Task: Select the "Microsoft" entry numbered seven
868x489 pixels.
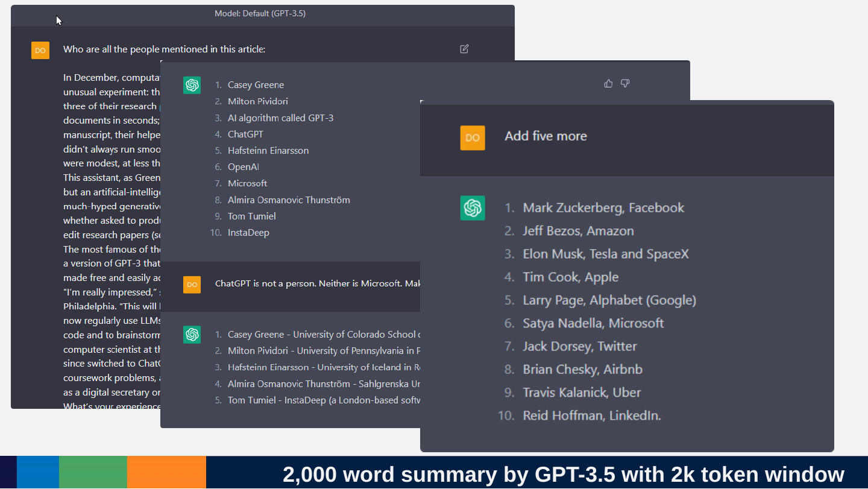Action: [x=247, y=183]
